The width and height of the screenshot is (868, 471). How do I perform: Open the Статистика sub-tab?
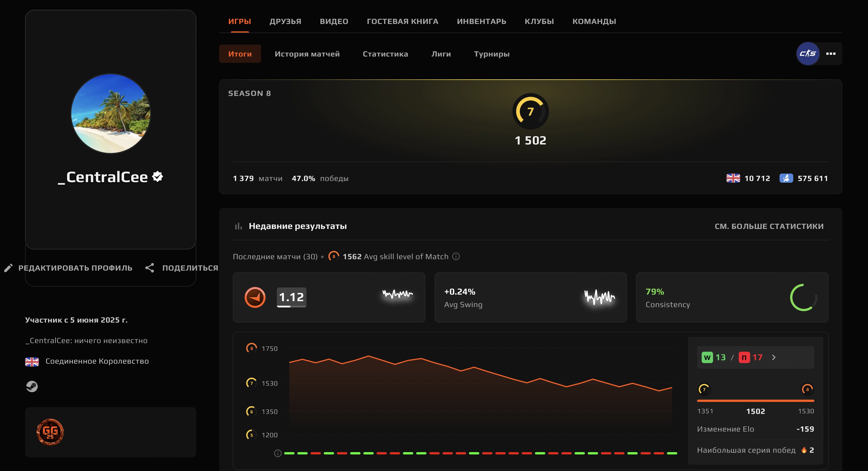pos(385,54)
